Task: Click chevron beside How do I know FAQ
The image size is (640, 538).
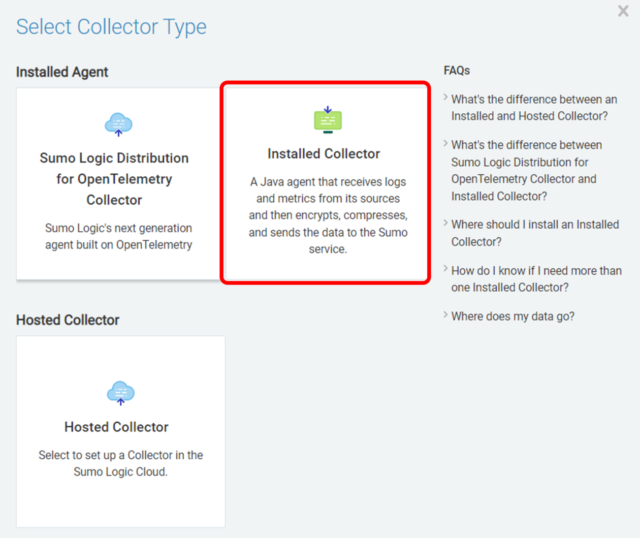Action: pyautogui.click(x=446, y=269)
